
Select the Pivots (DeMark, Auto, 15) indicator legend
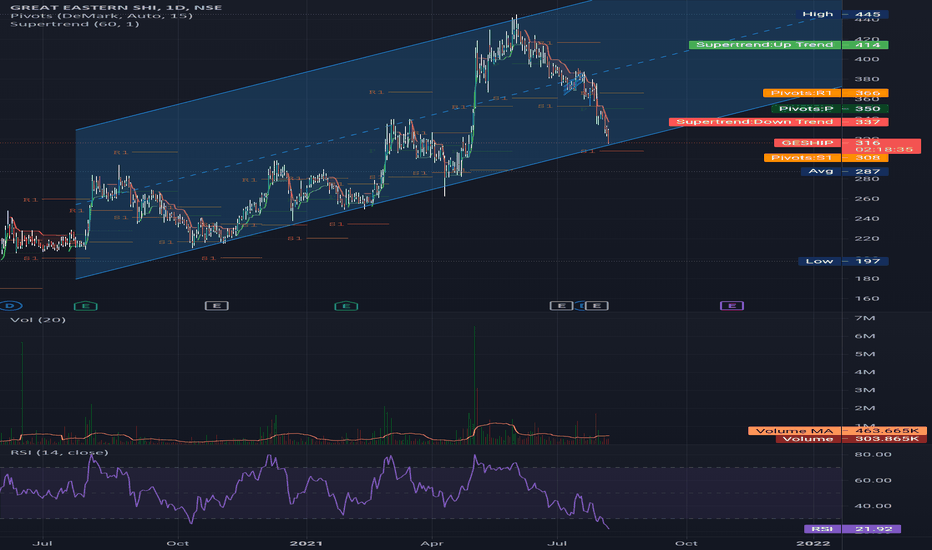pos(101,15)
